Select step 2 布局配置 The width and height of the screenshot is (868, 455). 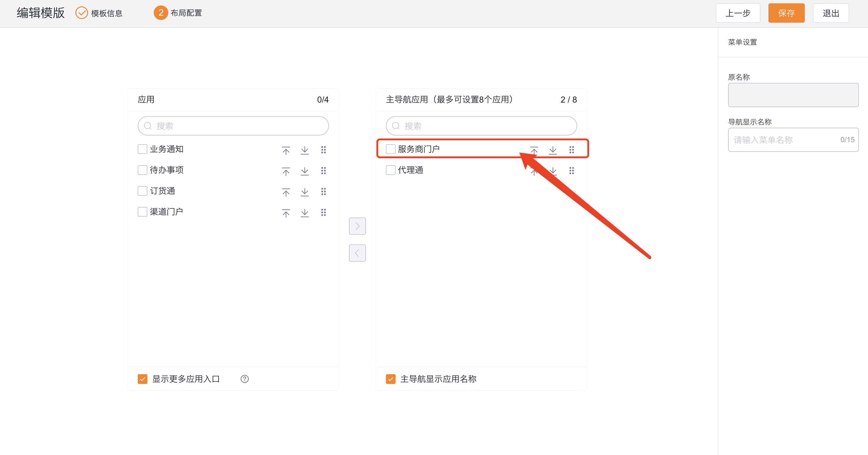[178, 13]
